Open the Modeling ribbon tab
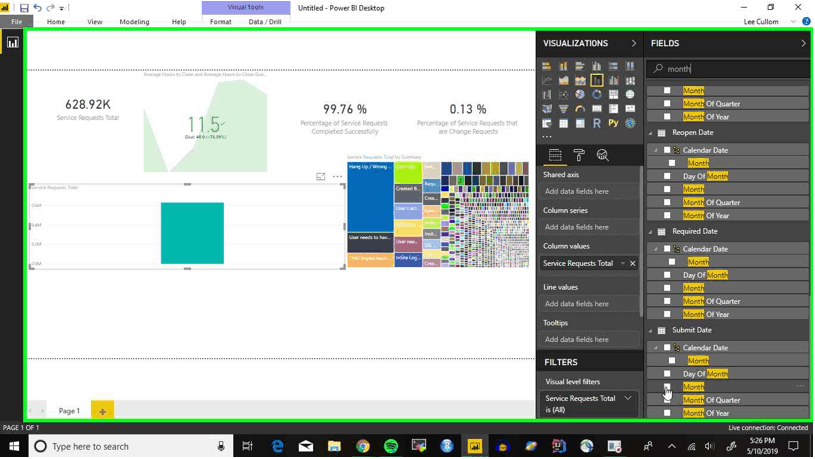The width and height of the screenshot is (815, 459). coord(134,22)
